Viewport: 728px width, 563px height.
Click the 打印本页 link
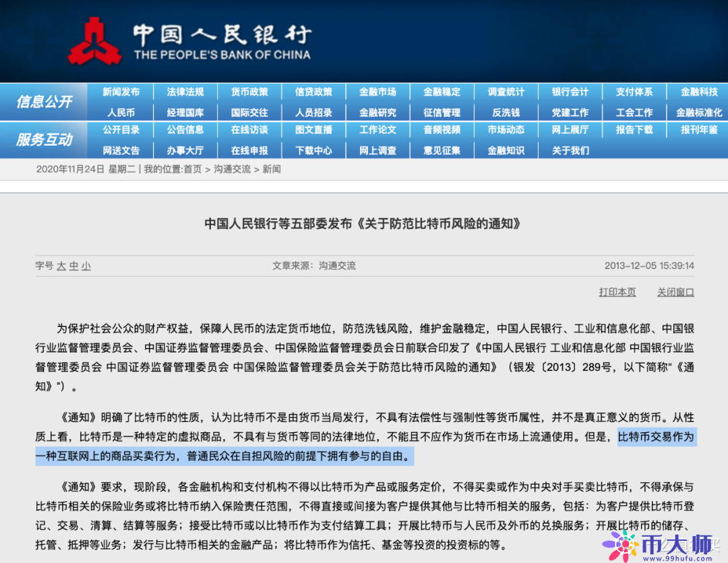tap(617, 291)
